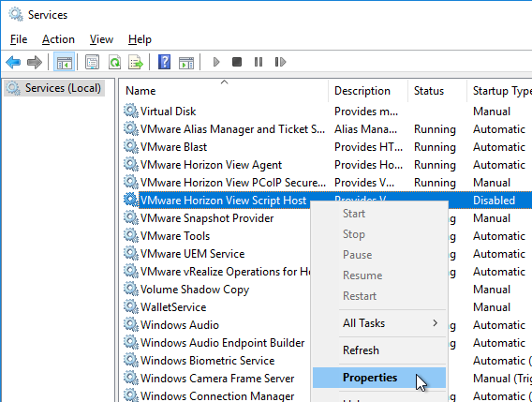
Task: Sort by the Description column header
Action: (x=368, y=91)
